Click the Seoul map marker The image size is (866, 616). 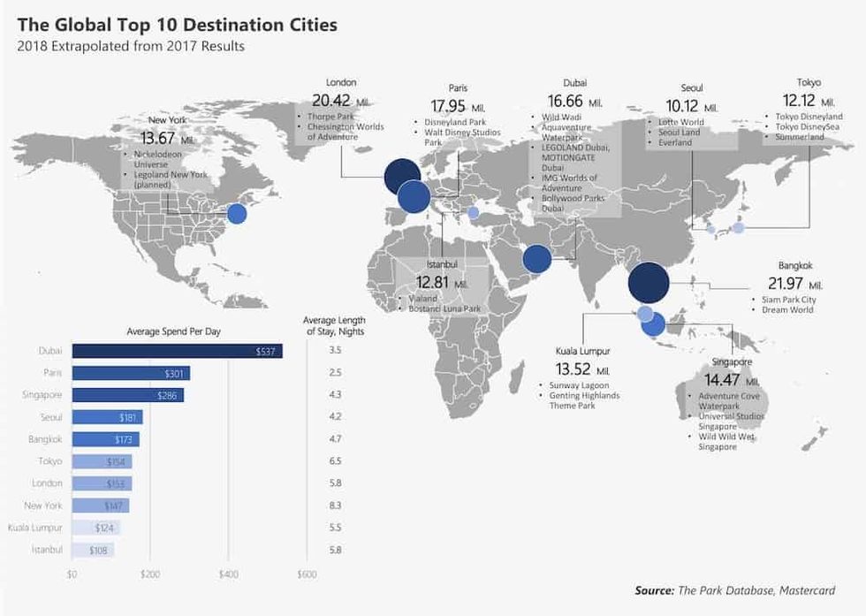710,228
